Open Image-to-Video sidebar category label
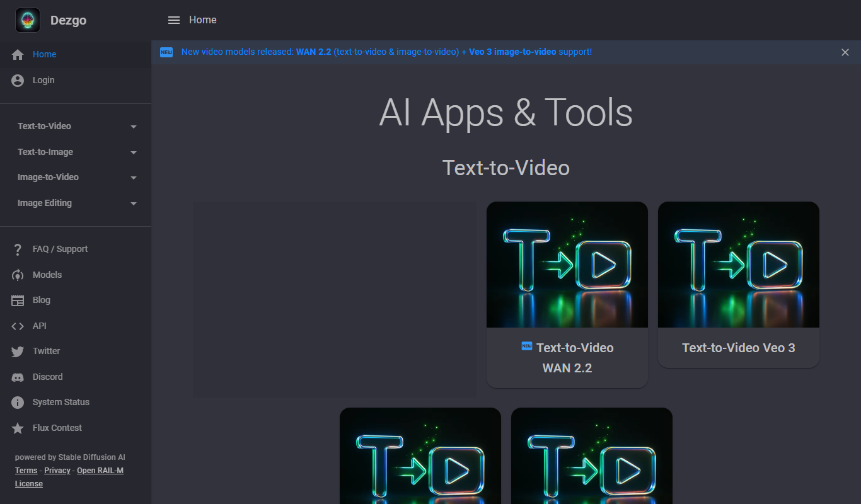 coord(48,177)
